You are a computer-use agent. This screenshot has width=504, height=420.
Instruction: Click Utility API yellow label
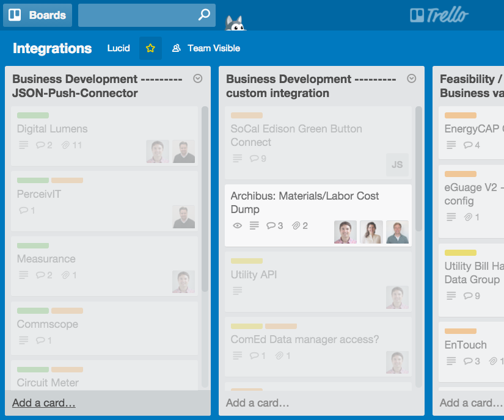click(x=247, y=261)
